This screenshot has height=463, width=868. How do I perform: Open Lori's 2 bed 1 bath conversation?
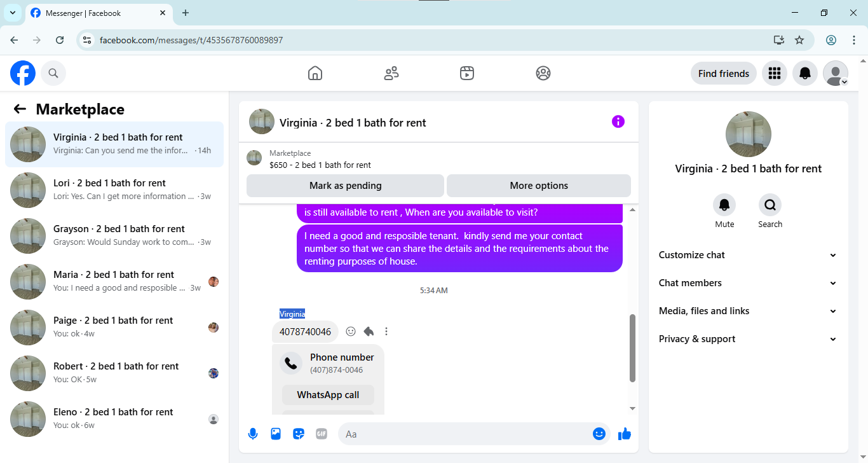pos(114,190)
